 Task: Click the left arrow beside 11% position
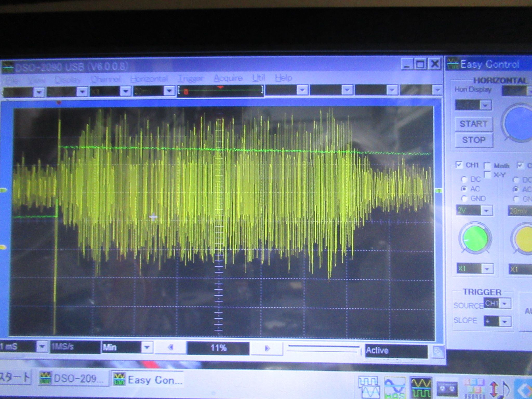171,348
